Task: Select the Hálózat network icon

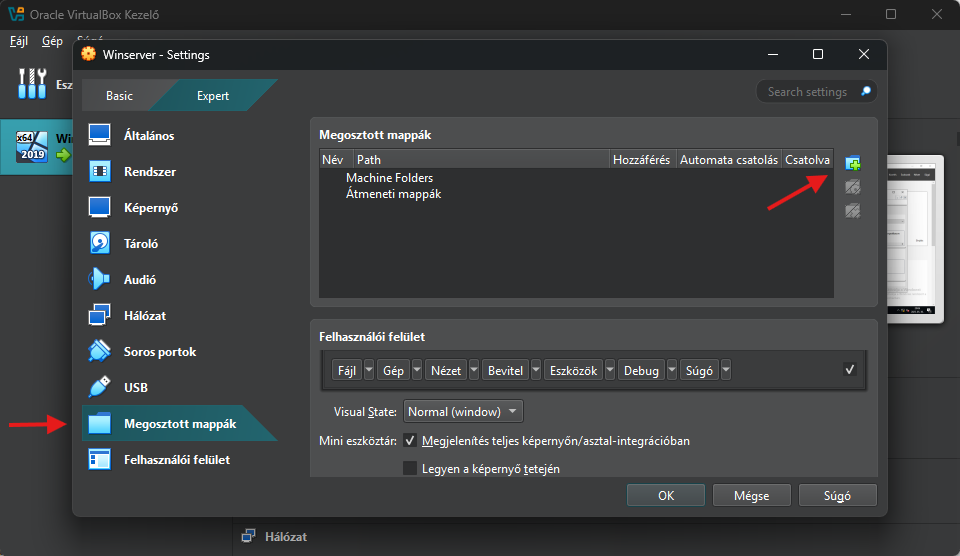Action: click(99, 315)
